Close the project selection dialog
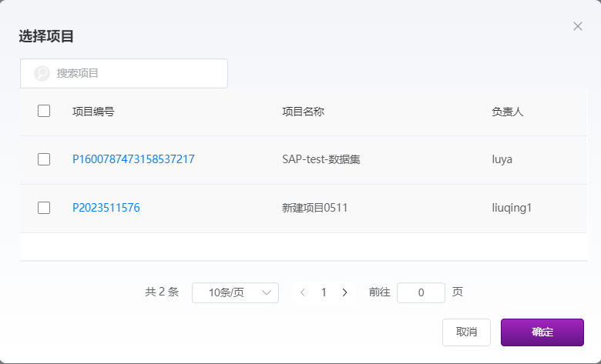 tap(578, 26)
